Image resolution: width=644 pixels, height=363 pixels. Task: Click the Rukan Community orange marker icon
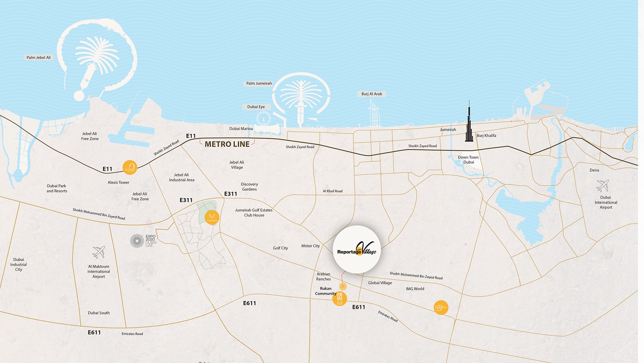[x=340, y=298]
